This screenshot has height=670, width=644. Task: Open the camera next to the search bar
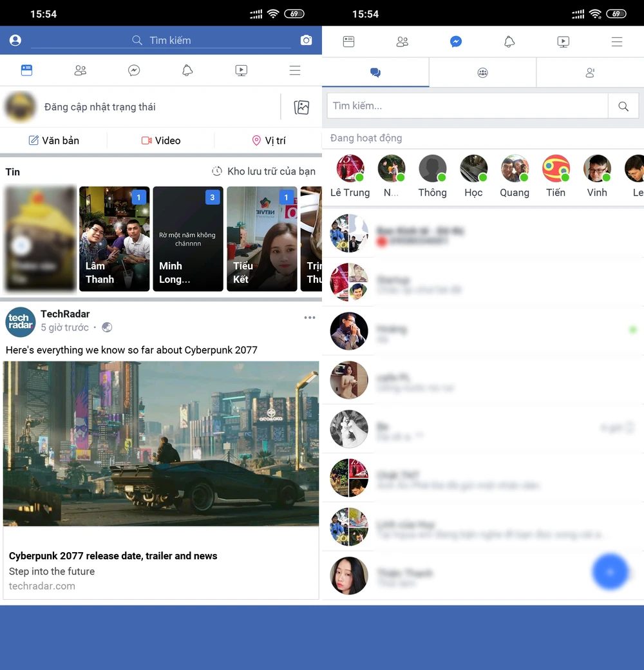[x=307, y=40]
